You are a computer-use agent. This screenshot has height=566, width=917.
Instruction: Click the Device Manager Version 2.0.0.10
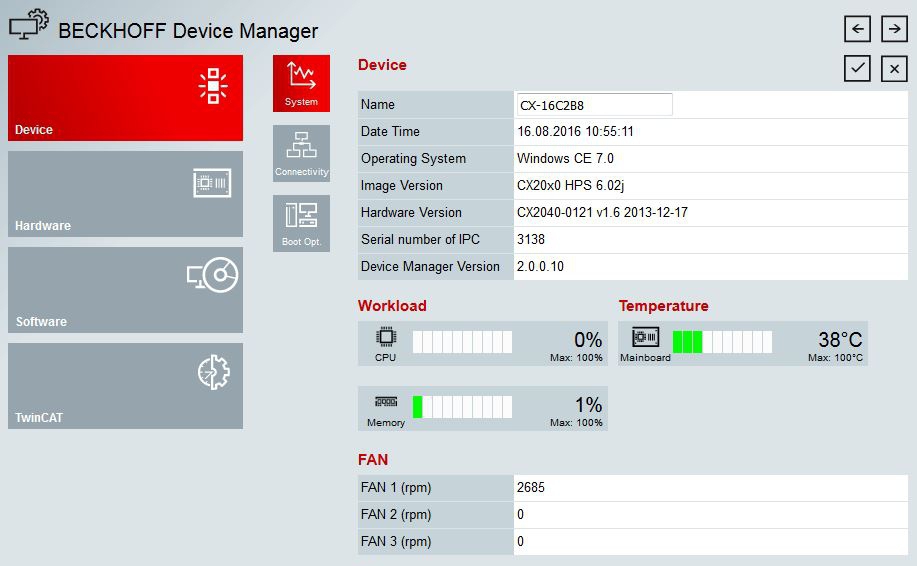pyautogui.click(x=540, y=266)
